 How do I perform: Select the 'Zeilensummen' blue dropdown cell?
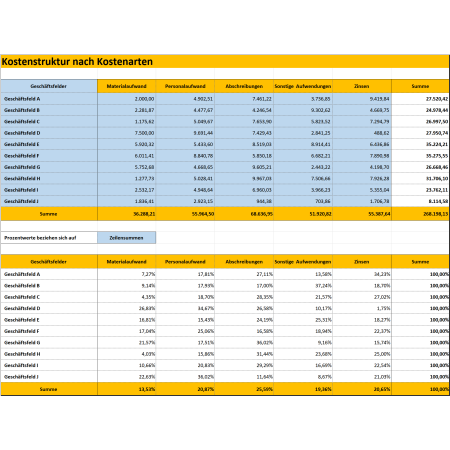tap(126, 238)
